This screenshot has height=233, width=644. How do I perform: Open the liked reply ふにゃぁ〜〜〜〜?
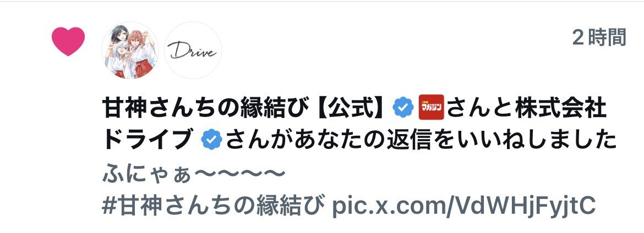193,174
